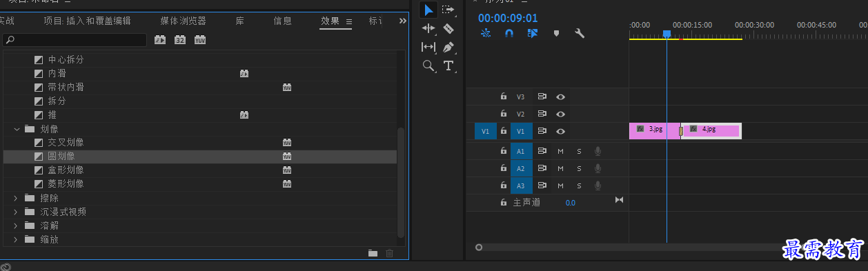Filter by 32-bit color effects
This screenshot has height=271, width=868.
click(x=180, y=40)
